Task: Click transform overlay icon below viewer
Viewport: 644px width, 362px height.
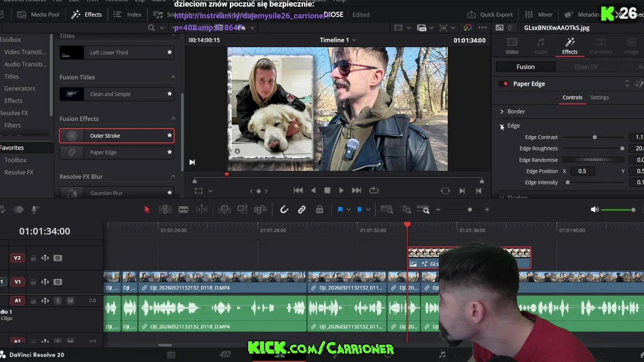Action: 199,191
